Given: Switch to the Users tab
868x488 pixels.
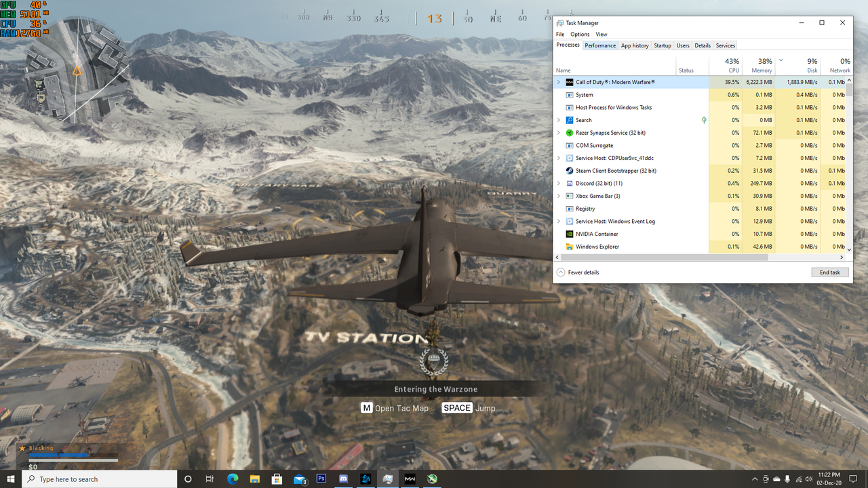Looking at the screenshot, I should click(x=683, y=45).
